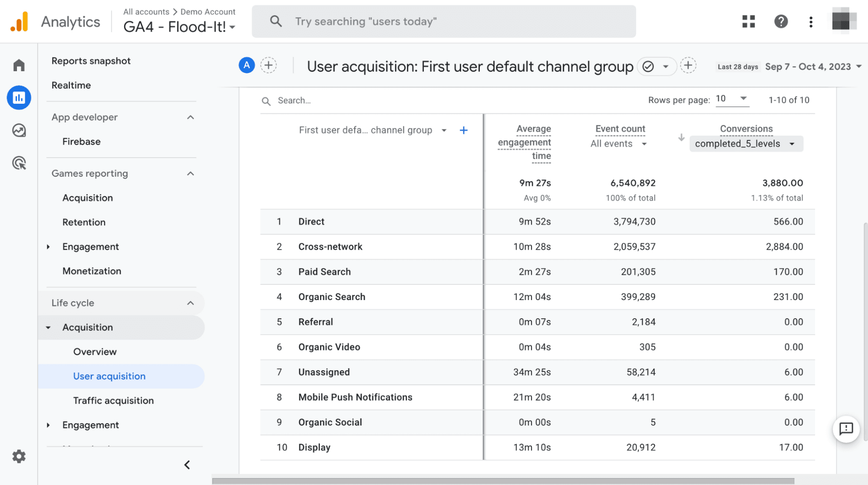Select Traffic acquisition in the sidebar

[x=113, y=400]
